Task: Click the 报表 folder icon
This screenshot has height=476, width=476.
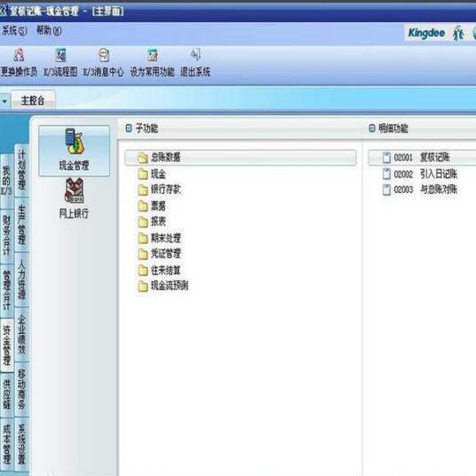Action: 142,222
